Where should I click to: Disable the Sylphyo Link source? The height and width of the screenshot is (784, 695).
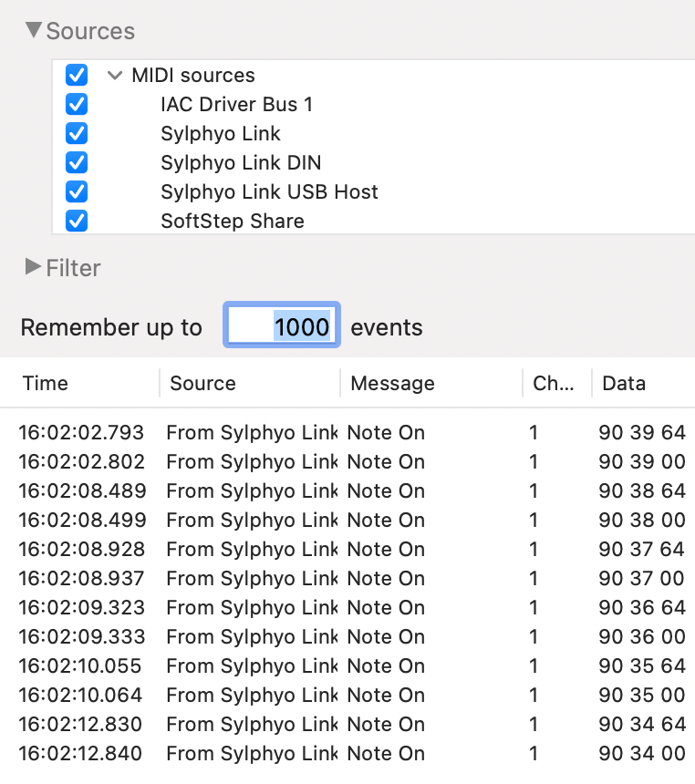(76, 133)
